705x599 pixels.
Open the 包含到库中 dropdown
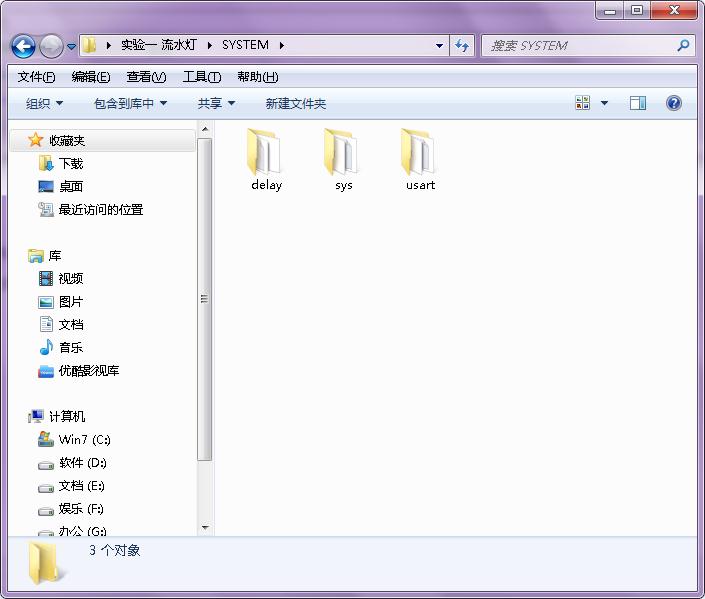pyautogui.click(x=130, y=104)
